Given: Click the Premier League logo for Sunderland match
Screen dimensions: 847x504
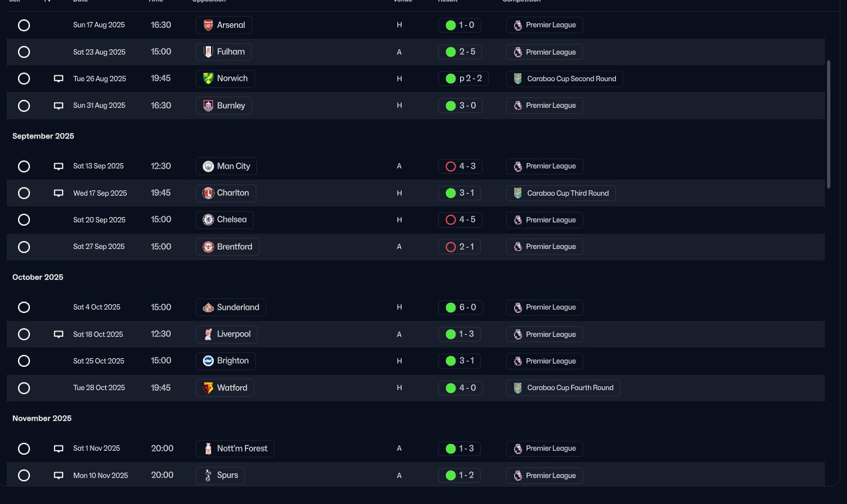Looking at the screenshot, I should click(x=518, y=308).
